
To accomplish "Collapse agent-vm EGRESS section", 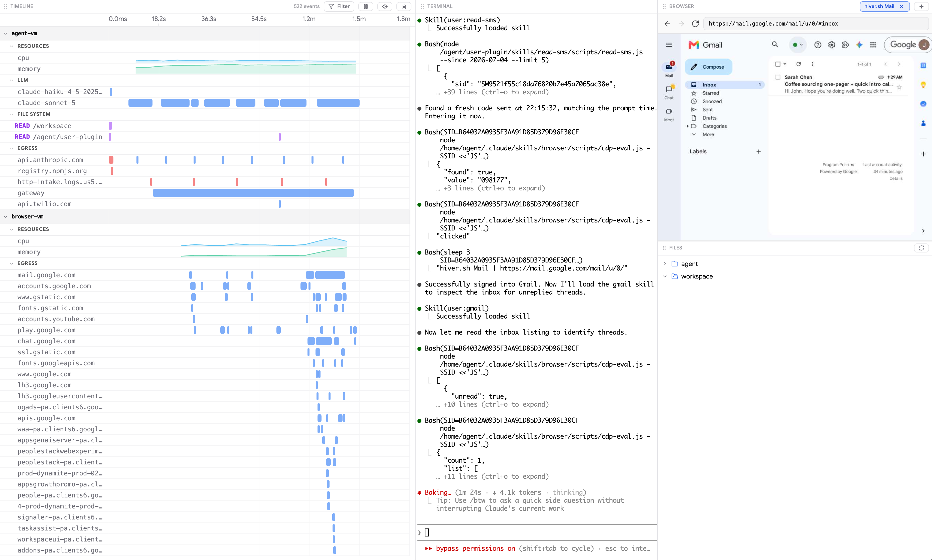I will point(12,148).
